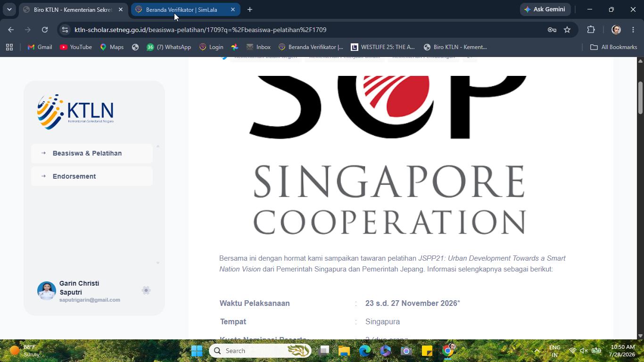Click the page scrollbar down arrow
Viewport: 644px width, 362px height.
[640, 336]
